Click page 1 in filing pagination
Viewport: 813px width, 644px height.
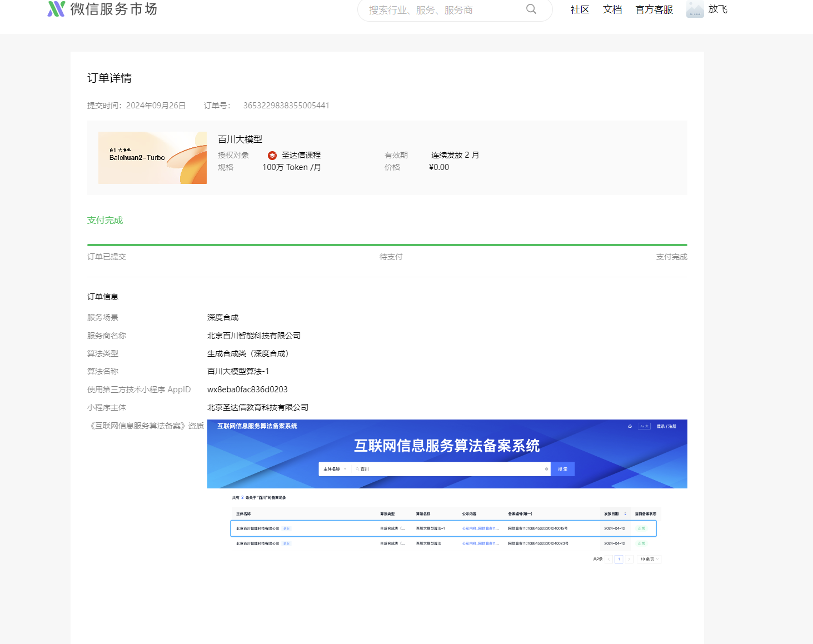(x=619, y=559)
